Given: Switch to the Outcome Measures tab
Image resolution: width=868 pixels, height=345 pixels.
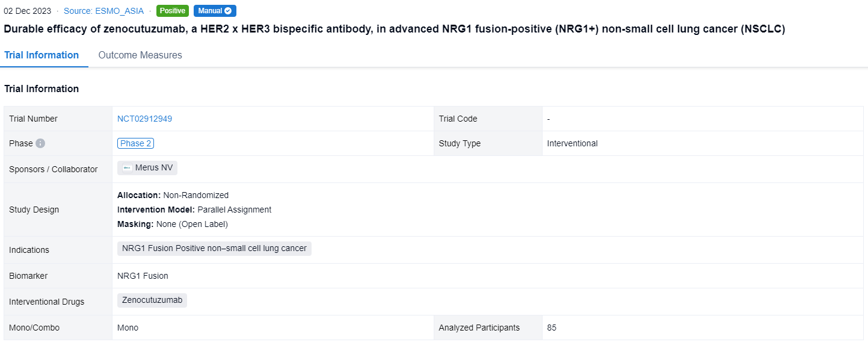Looking at the screenshot, I should coord(140,55).
